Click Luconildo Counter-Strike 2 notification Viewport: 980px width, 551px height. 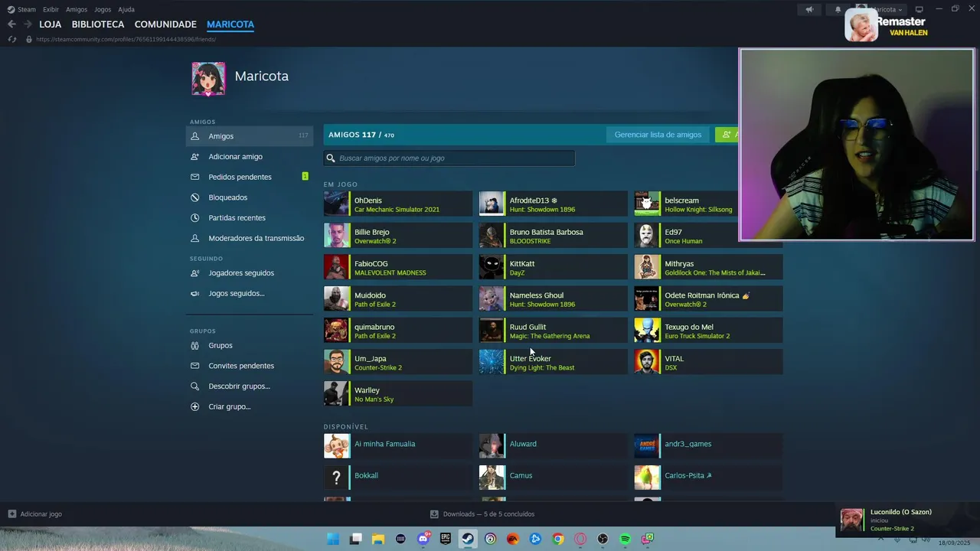[906, 520]
